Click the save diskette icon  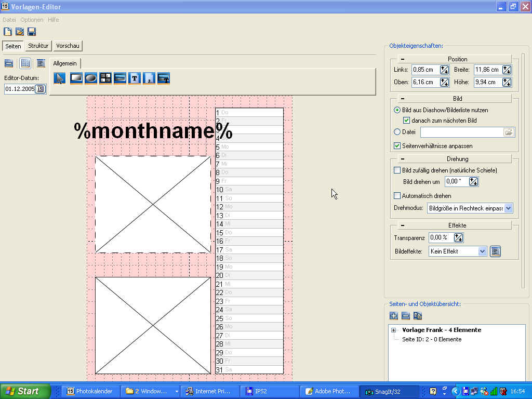point(32,32)
